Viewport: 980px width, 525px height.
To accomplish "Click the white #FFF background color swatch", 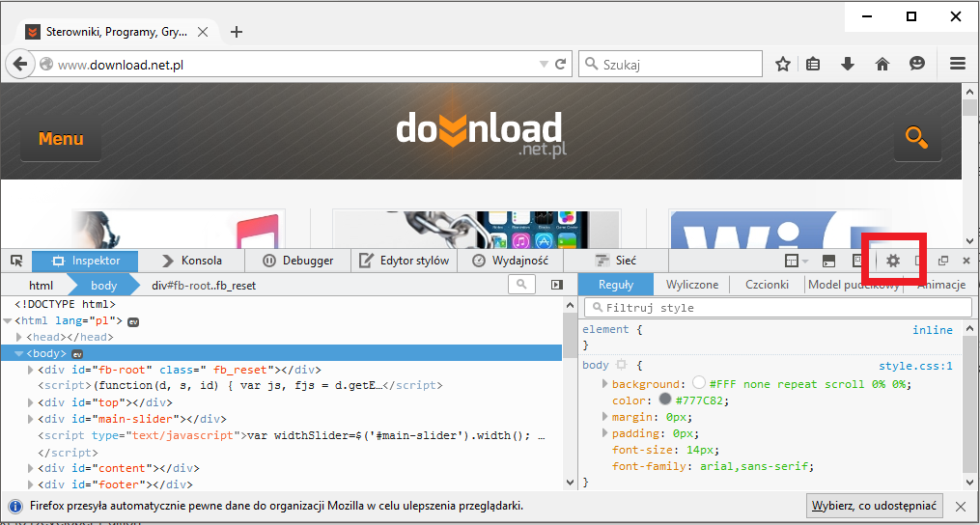I will [x=699, y=383].
